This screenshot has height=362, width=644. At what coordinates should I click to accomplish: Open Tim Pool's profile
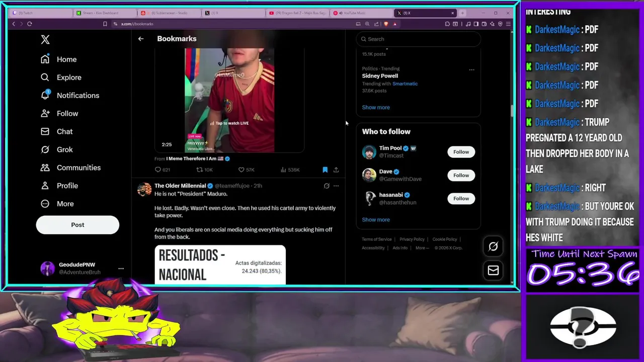pyautogui.click(x=390, y=148)
